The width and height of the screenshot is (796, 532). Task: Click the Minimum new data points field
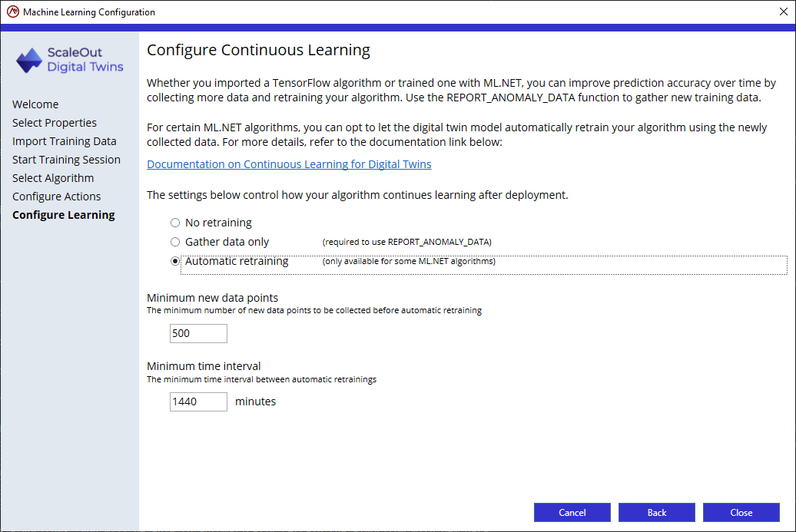198,333
